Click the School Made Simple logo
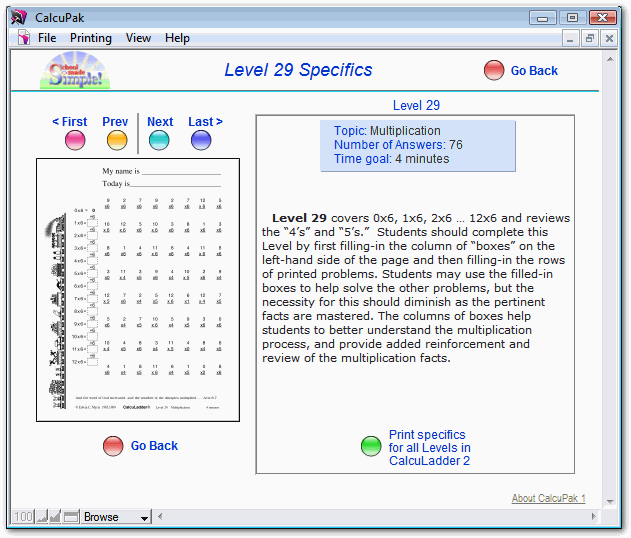Viewport: 631px width, 538px height. pyautogui.click(x=75, y=70)
